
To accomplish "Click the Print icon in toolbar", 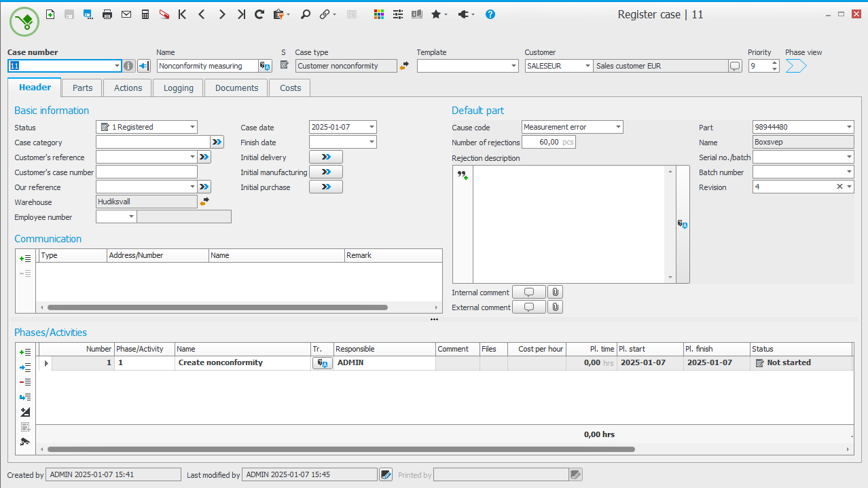I will click(x=107, y=14).
